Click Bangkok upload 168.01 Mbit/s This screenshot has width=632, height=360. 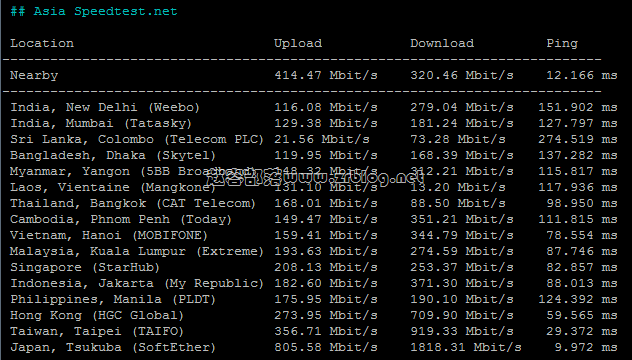click(326, 203)
